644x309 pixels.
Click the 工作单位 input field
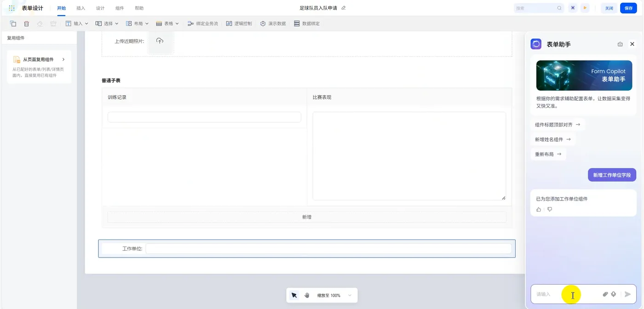click(328, 249)
